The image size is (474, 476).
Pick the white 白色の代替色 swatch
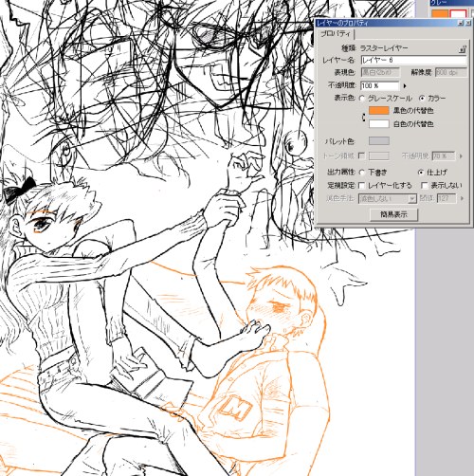[379, 124]
